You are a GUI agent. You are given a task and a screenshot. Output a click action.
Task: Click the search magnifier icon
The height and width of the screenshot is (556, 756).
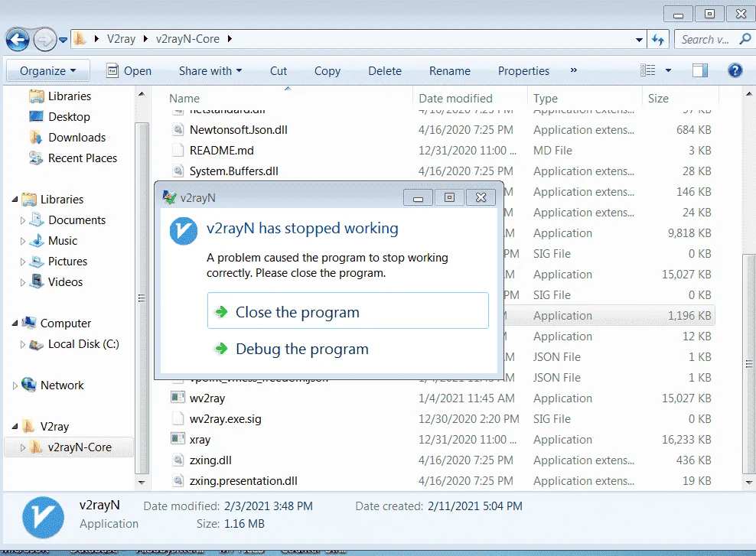tap(745, 39)
